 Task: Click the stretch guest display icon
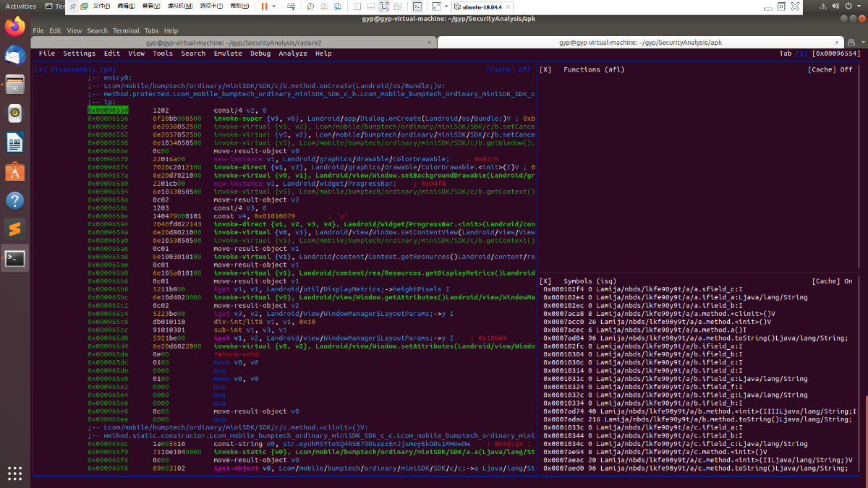(436, 6)
